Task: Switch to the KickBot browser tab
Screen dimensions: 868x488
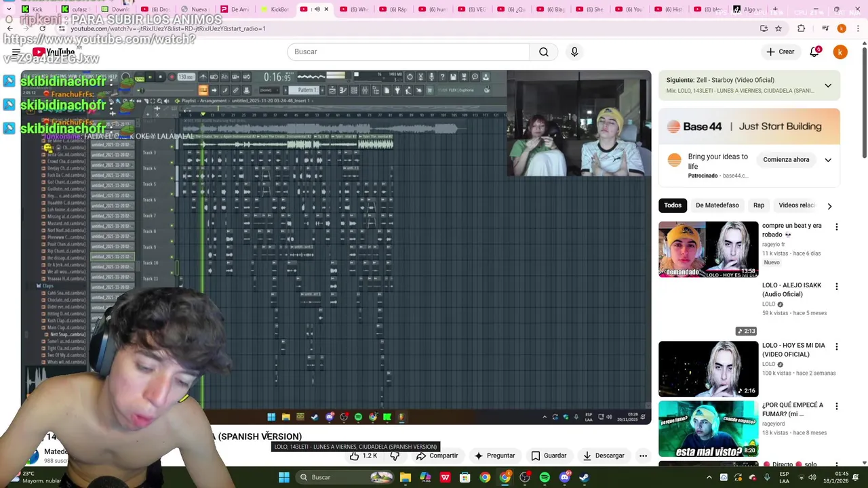Action: pos(275,9)
